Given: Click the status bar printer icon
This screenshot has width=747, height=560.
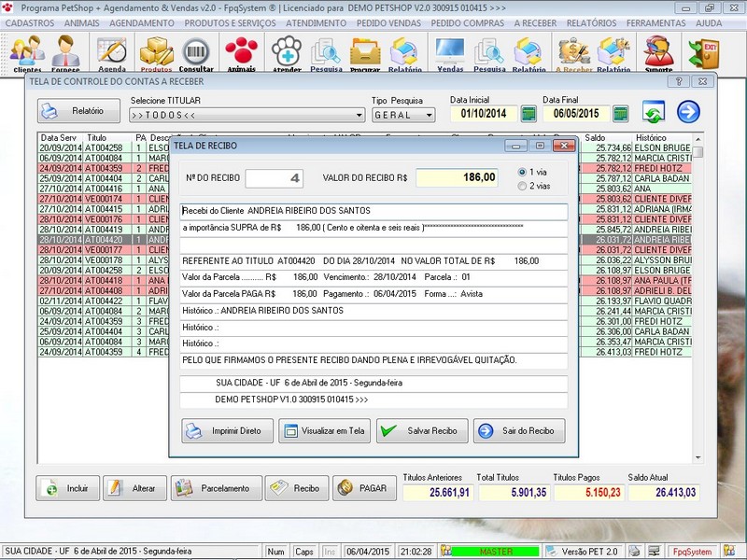Looking at the screenshot, I should (634, 551).
